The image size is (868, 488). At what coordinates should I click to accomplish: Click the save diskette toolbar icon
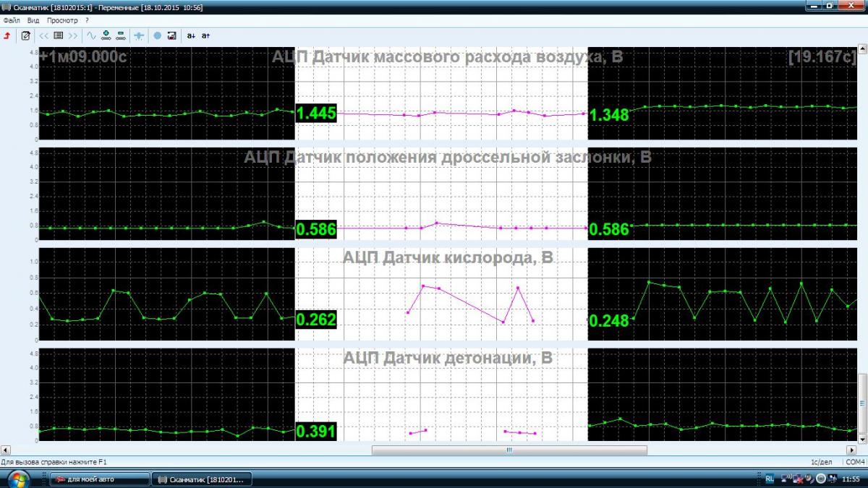click(171, 35)
